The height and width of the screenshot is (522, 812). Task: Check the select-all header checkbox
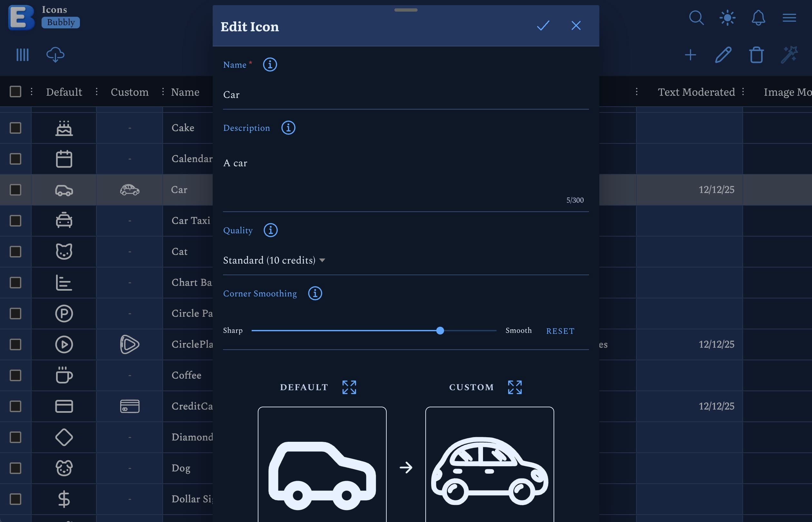coord(15,91)
